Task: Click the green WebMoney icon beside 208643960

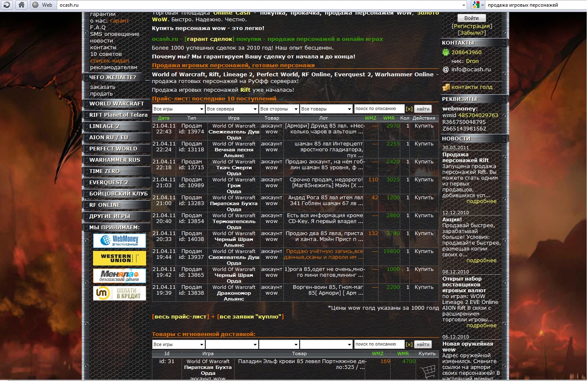Action: pyautogui.click(x=446, y=52)
